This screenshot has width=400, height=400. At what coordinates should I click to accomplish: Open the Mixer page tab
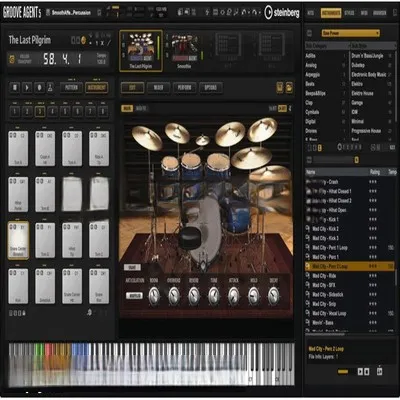158,88
